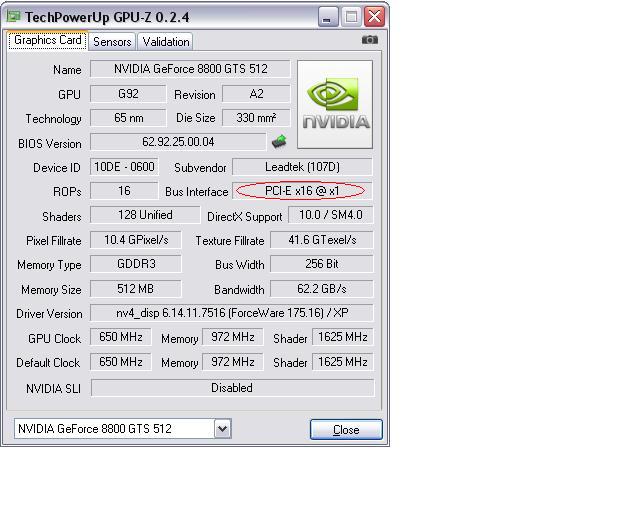This screenshot has width=640, height=512.
Task: Click the GPU Clock row Shader 1625 MHz field
Action: [x=343, y=337]
